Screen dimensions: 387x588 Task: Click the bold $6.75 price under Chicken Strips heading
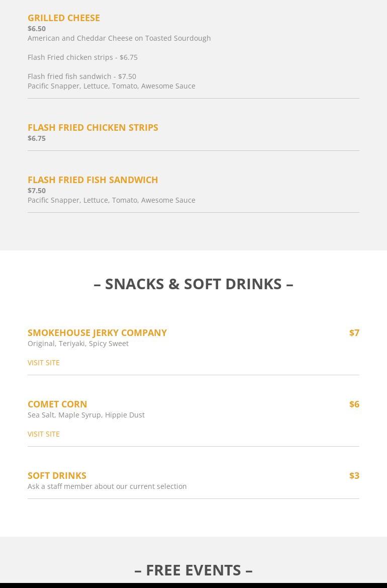[36, 138]
